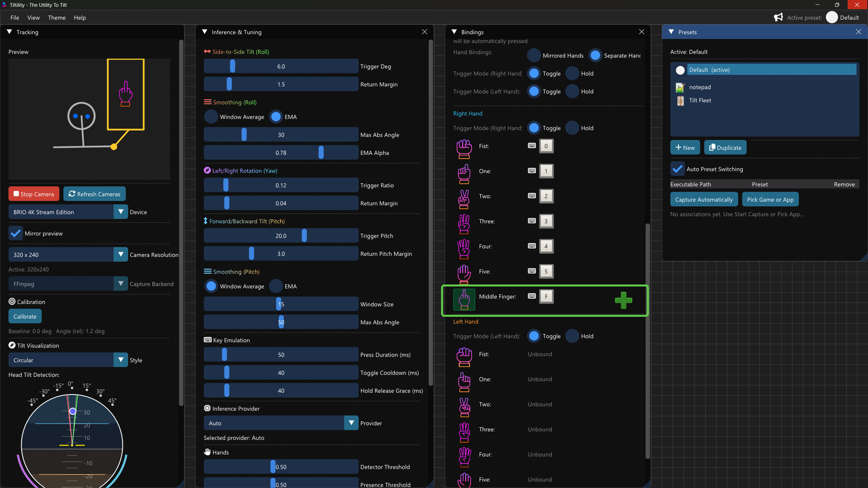Click the notepad preset icon in Presets list
868x488 pixels.
(x=680, y=87)
